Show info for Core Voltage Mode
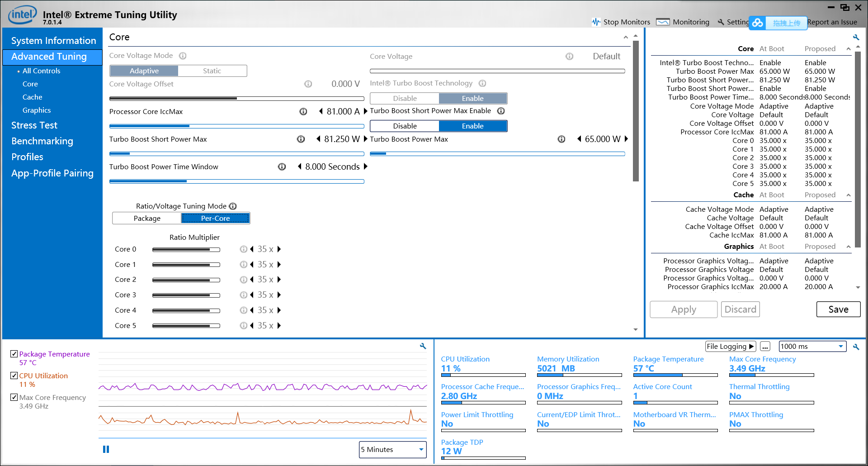 pyautogui.click(x=183, y=56)
